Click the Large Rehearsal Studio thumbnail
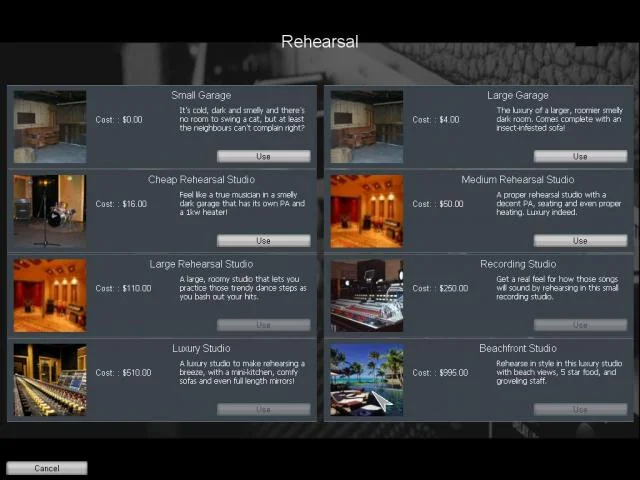 click(49, 295)
